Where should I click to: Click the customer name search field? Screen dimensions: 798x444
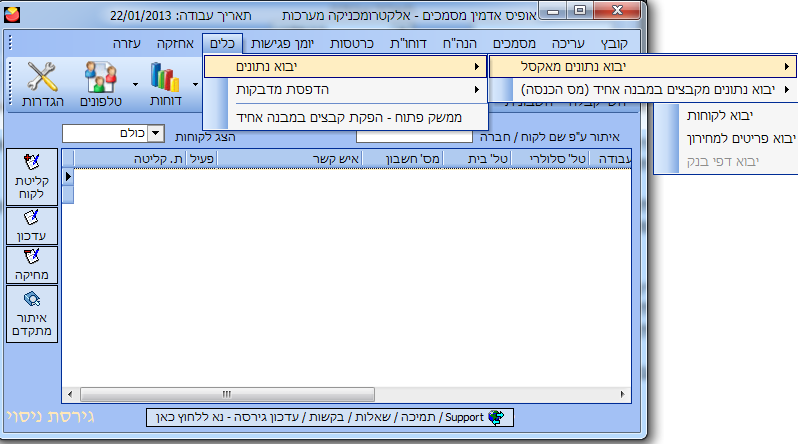414,136
